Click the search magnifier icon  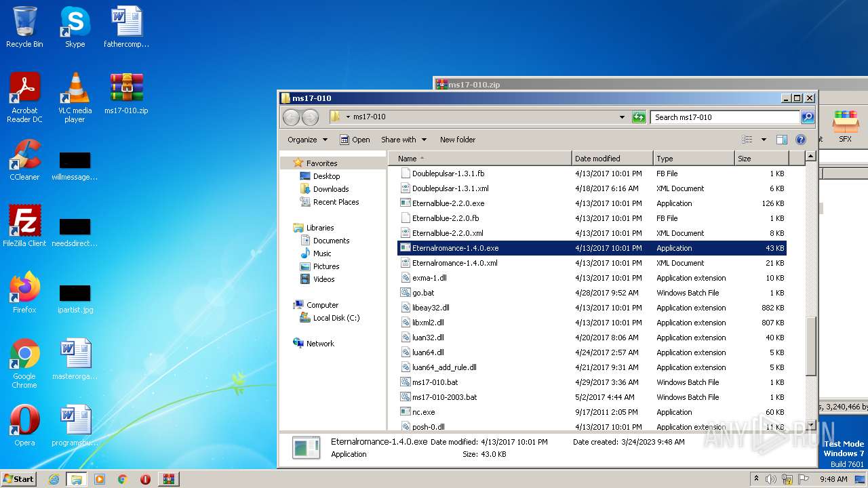(x=807, y=117)
